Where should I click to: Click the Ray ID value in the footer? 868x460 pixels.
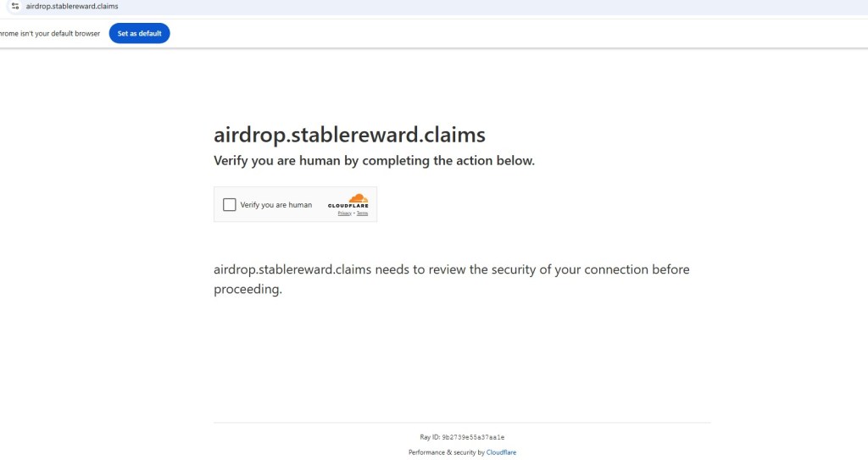[x=474, y=437]
